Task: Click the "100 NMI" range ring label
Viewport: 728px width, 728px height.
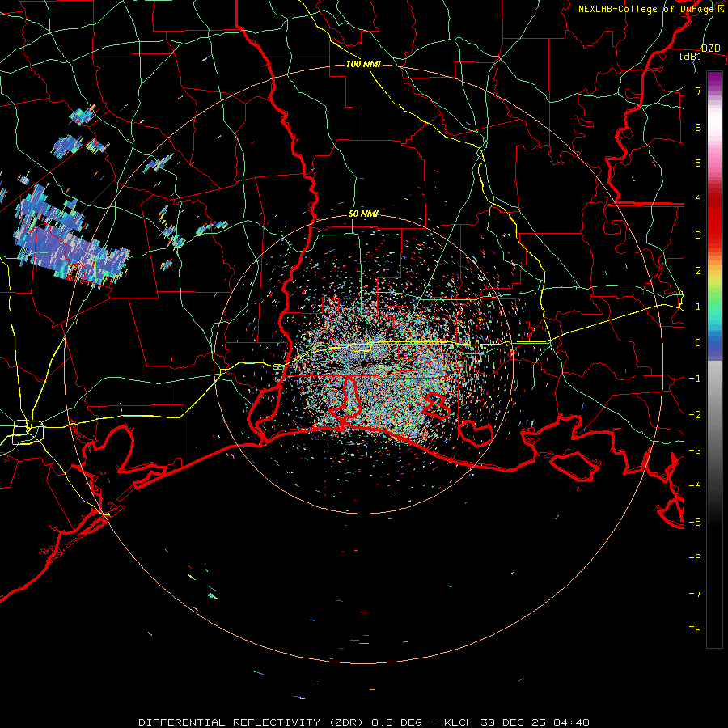Action: click(363, 64)
